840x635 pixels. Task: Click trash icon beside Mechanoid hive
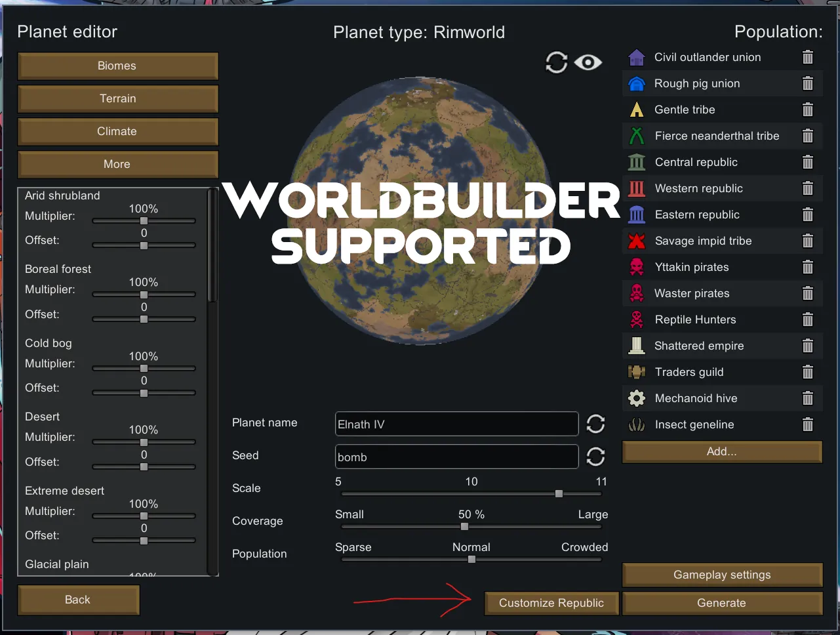click(808, 398)
